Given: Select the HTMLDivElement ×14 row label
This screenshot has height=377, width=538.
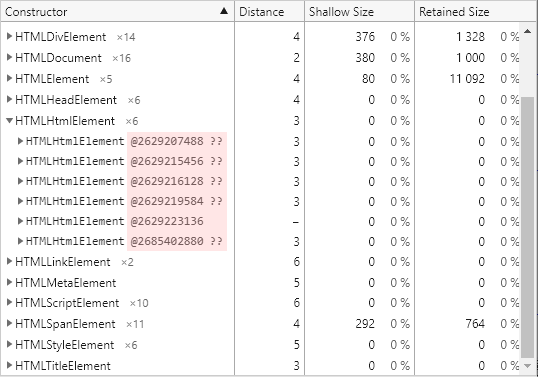Looking at the screenshot, I should [75, 37].
